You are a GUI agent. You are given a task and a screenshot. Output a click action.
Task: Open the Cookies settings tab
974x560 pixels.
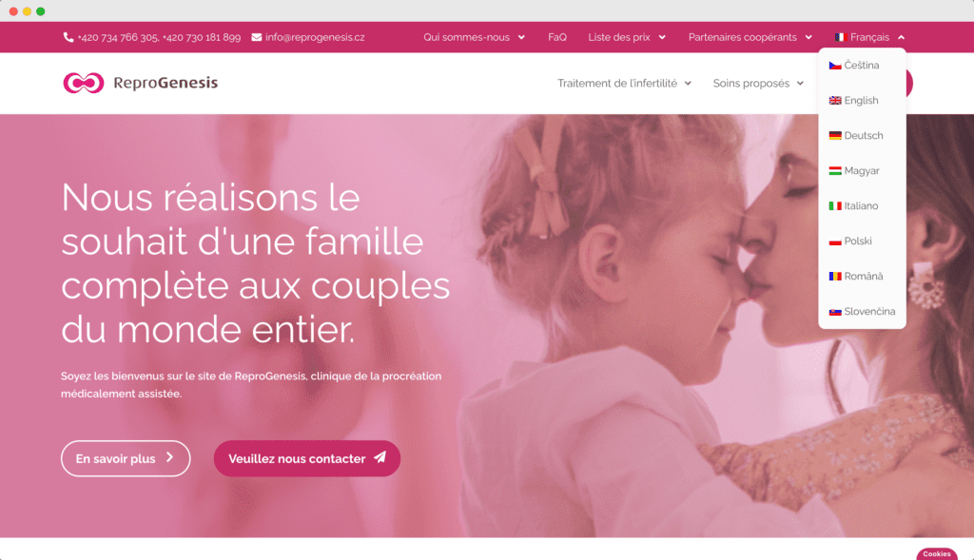click(x=936, y=553)
